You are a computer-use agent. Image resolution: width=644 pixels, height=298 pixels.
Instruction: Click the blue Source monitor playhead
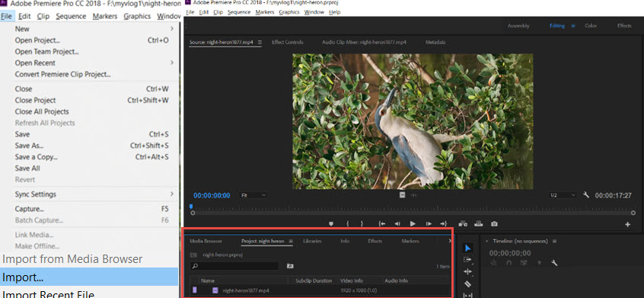point(191,207)
